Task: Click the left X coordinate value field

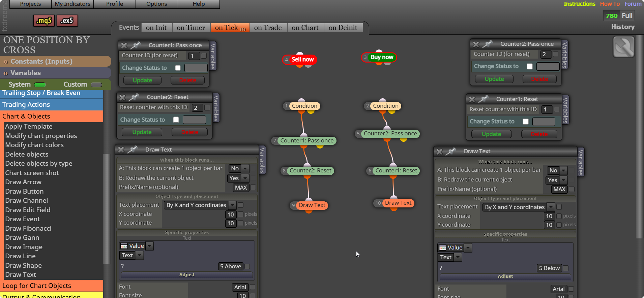Action: (x=231, y=214)
